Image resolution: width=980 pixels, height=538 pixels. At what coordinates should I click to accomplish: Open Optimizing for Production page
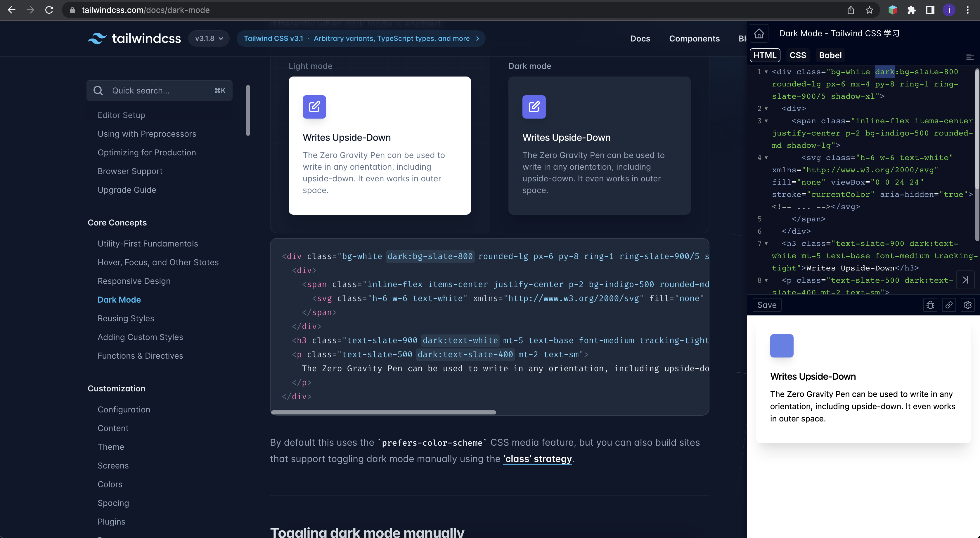pos(147,152)
